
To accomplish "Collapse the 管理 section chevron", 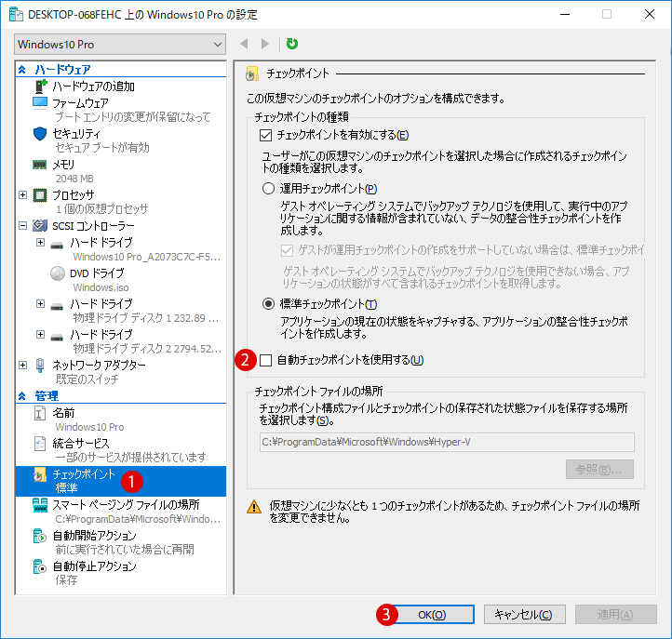I will (21, 395).
